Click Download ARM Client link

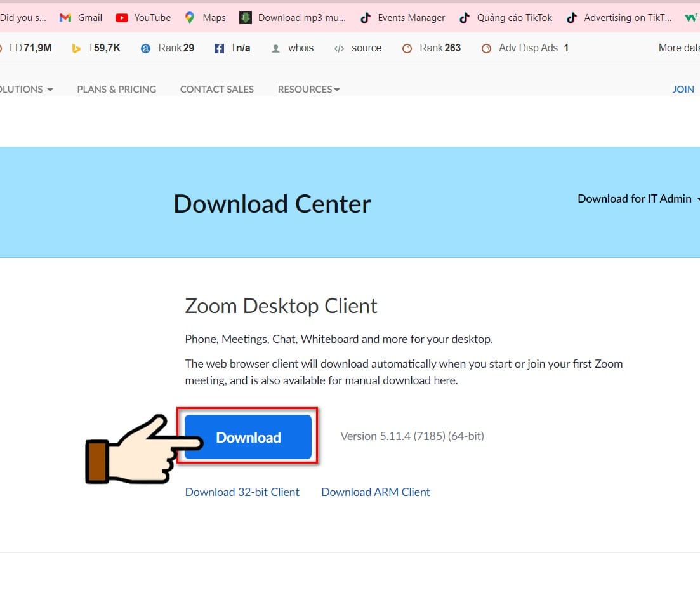click(x=376, y=492)
